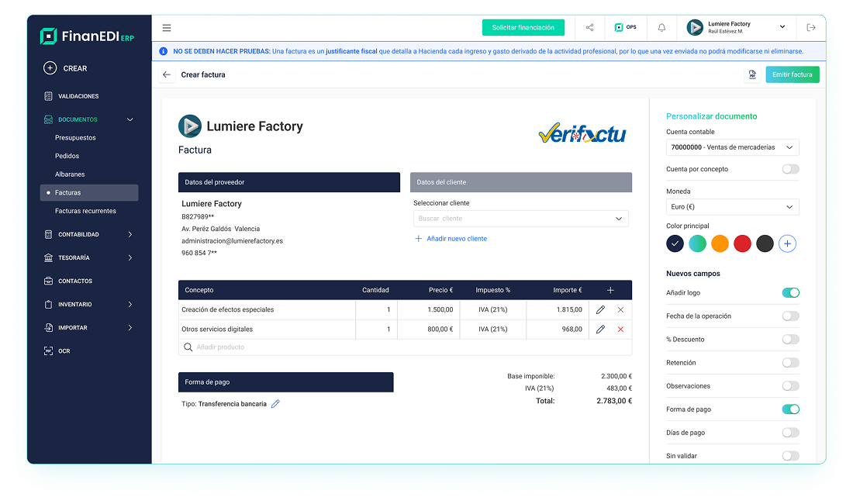Screen dimensions: 853x504
Task: Click the share icon in top bar
Action: pos(589,28)
